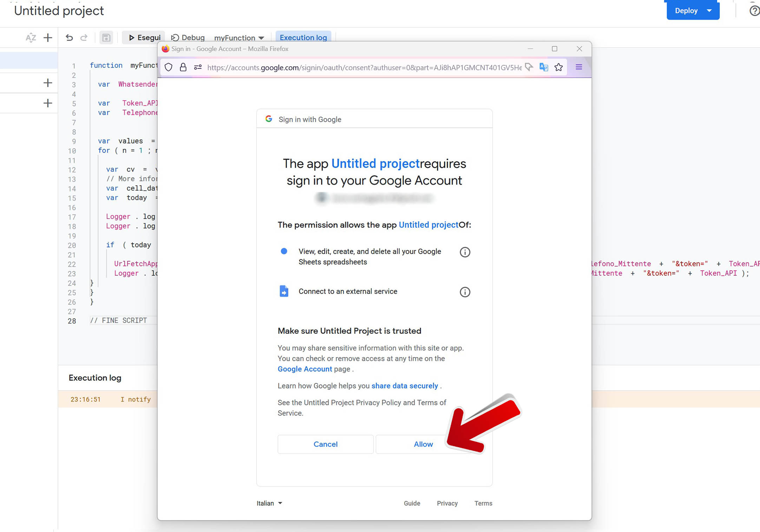Click the redo arrow icon
Viewport: 760px width, 532px height.
(84, 38)
